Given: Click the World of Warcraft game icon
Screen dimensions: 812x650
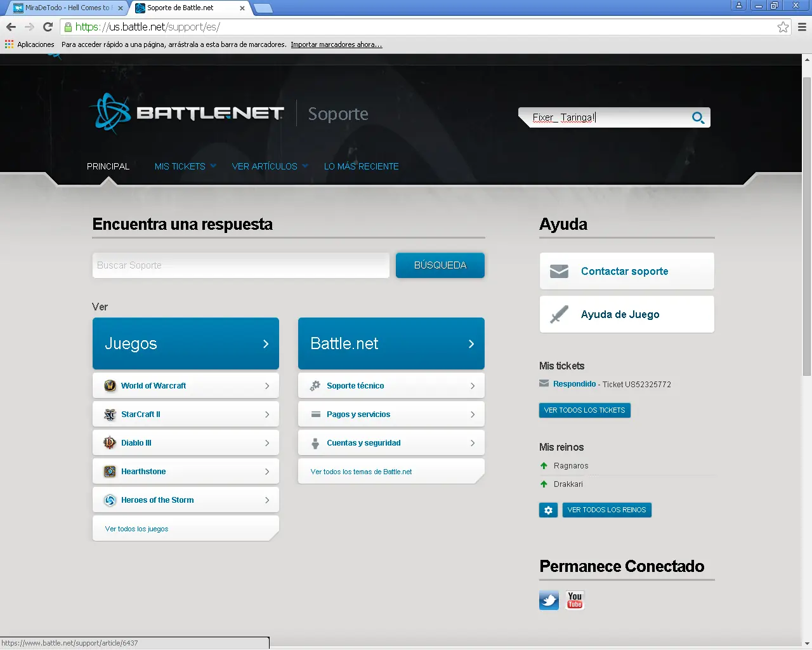Looking at the screenshot, I should [x=110, y=385].
